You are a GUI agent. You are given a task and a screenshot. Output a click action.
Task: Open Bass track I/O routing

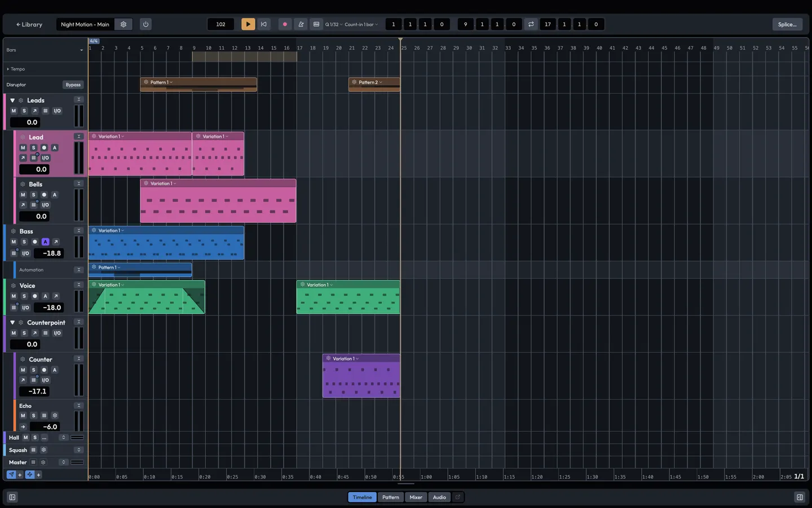[x=25, y=253]
